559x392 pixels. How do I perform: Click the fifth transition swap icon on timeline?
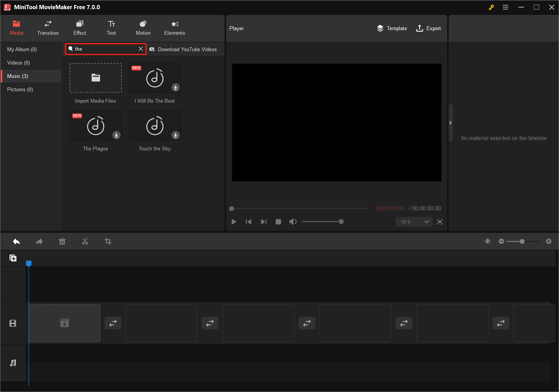pos(501,323)
